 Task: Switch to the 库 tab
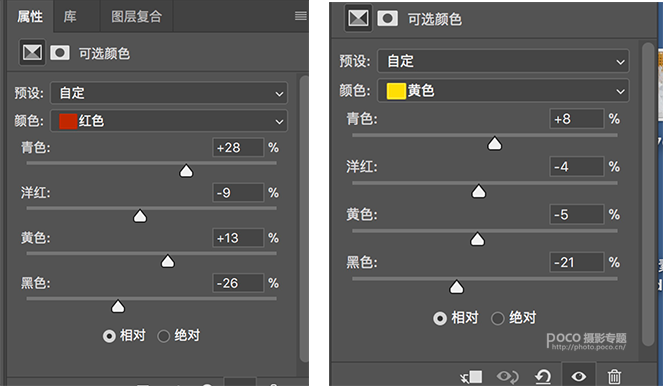[x=70, y=17]
